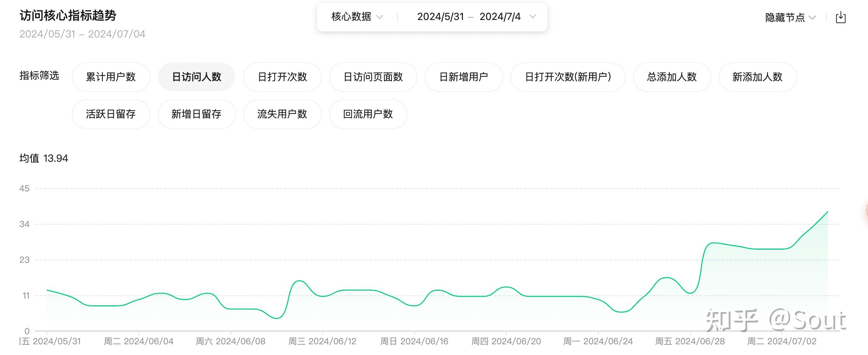Image resolution: width=868 pixels, height=355 pixels.
Task: Click x-axis label 周三 2024/06/12
Action: pos(322,341)
